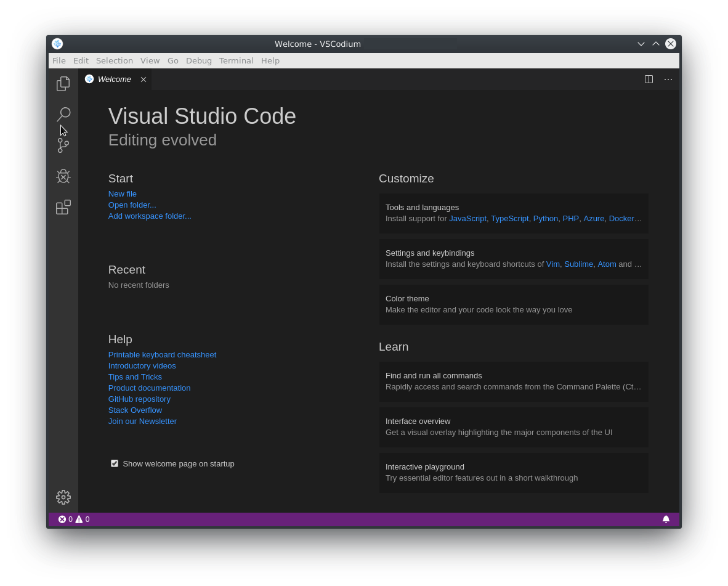
Task: Maximize the window with up chevron
Action: (655, 44)
